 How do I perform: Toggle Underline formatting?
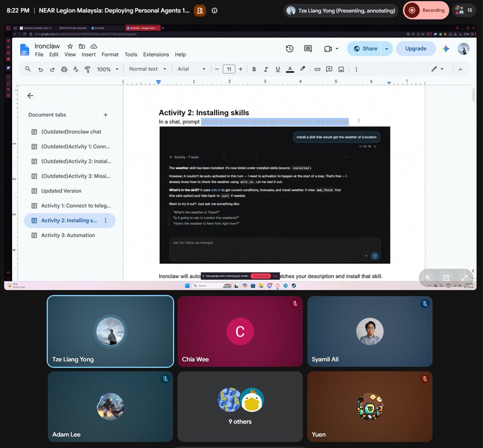click(x=278, y=69)
